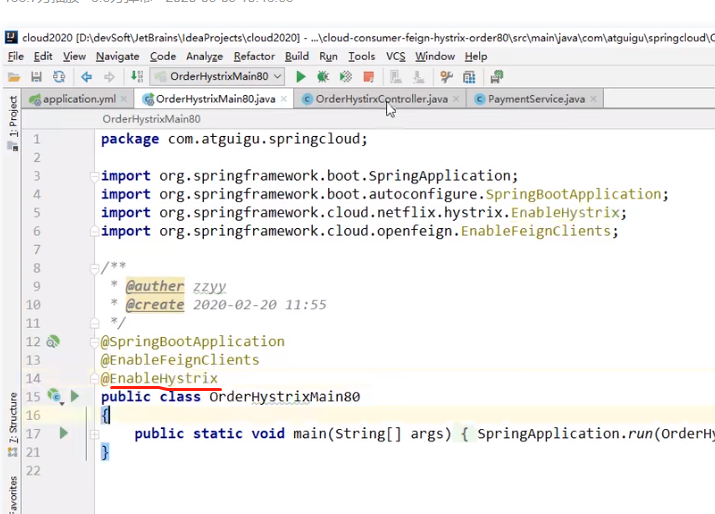Screen dimensions: 715x514
Task: Click the @auther tag in the Javadoc
Action: pyautogui.click(x=155, y=286)
